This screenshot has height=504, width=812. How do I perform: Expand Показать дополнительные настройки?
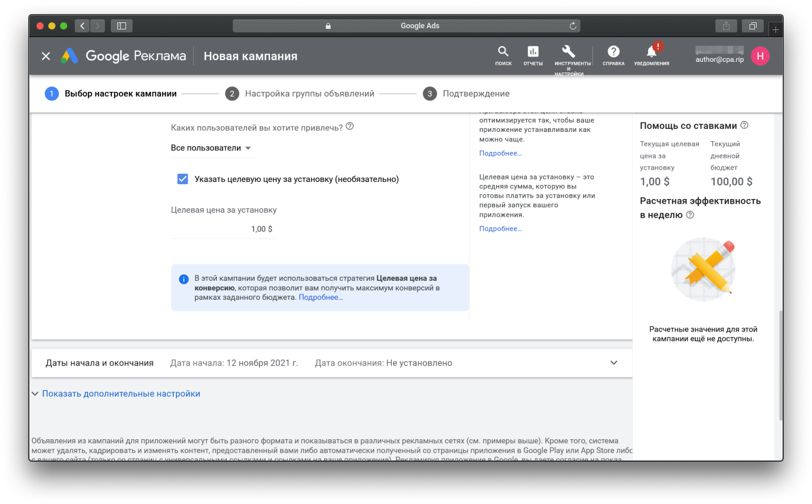pos(116,393)
